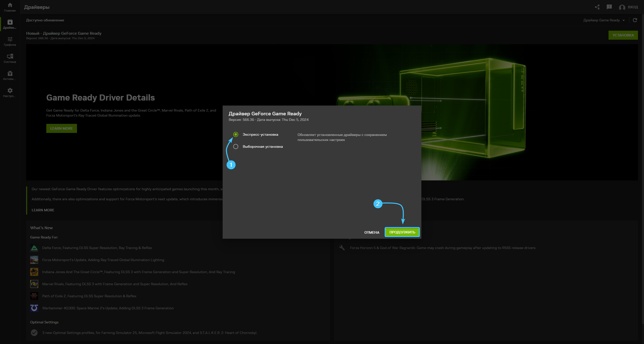
Task: Click Forza Motorsport's Update ray-traced entry
Action: [103, 260]
